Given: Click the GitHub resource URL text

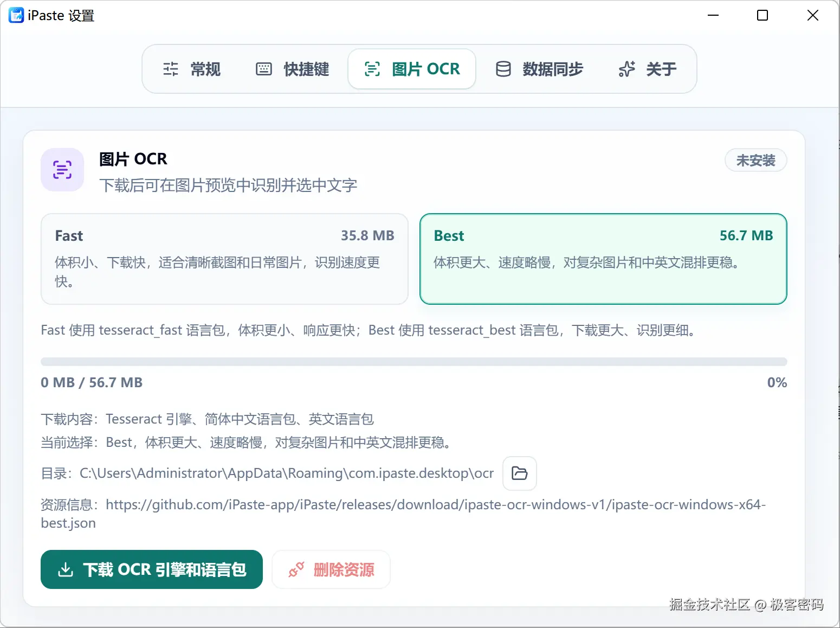Looking at the screenshot, I should coord(403,514).
